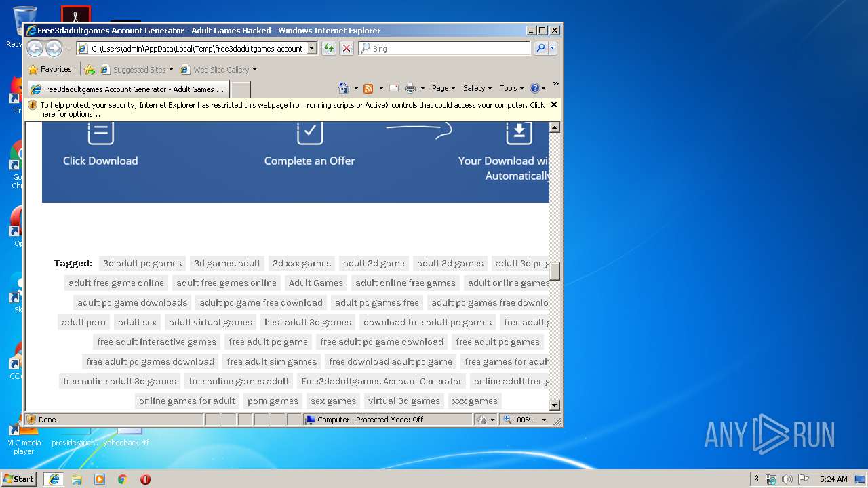The image size is (868, 488).
Task: Click the Refresh page icon
Action: pyautogui.click(x=329, y=48)
